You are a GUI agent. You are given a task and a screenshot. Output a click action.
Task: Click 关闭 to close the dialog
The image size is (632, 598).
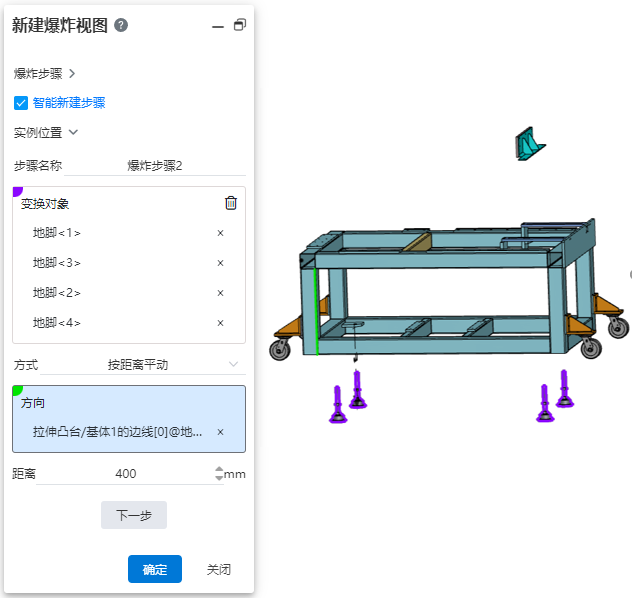(219, 569)
